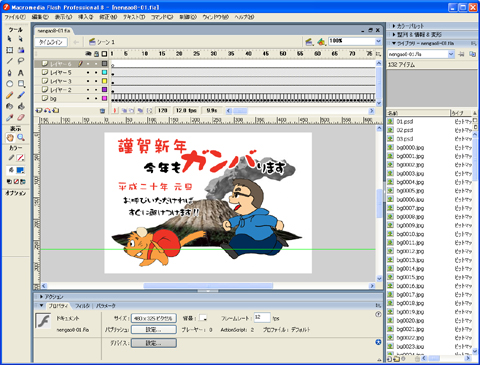Click the document size 480 x 325 button
This screenshot has height=365, width=480.
point(153,318)
